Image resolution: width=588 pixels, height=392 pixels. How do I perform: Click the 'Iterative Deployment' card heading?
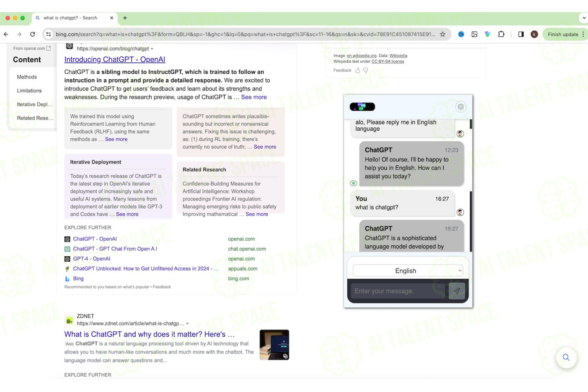click(x=96, y=162)
